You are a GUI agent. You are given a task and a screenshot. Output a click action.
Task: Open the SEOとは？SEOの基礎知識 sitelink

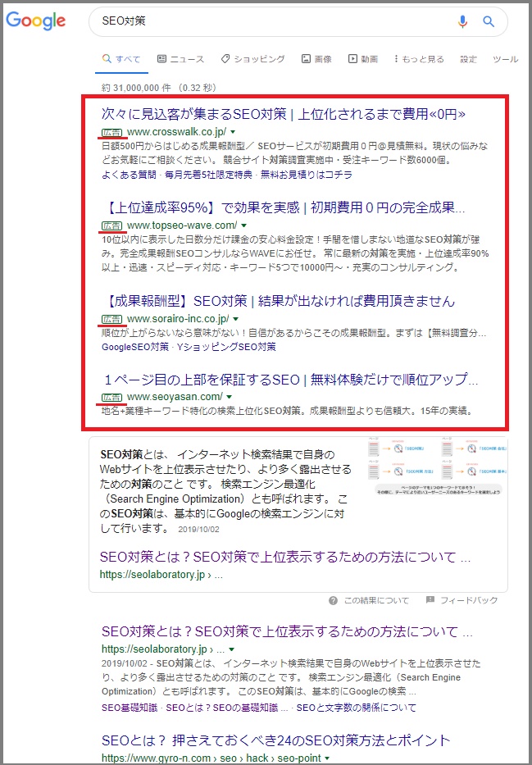click(x=227, y=707)
